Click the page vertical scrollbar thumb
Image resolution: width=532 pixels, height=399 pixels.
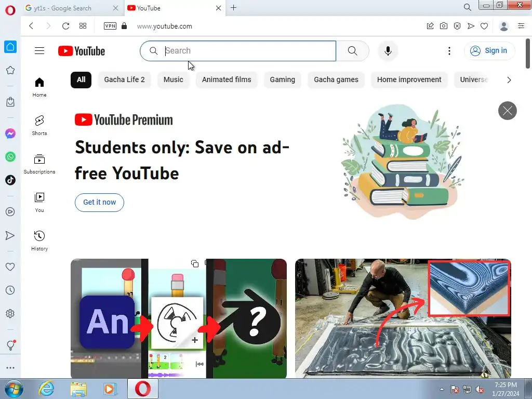(x=528, y=54)
